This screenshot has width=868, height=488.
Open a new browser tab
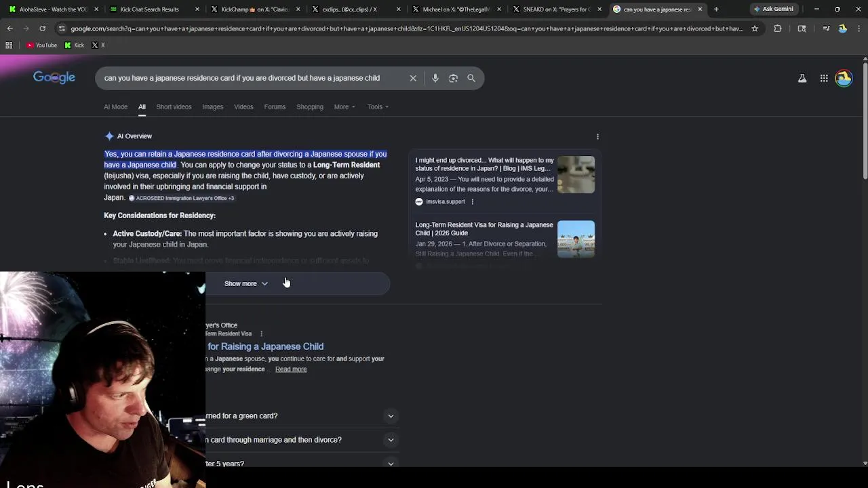point(716,9)
